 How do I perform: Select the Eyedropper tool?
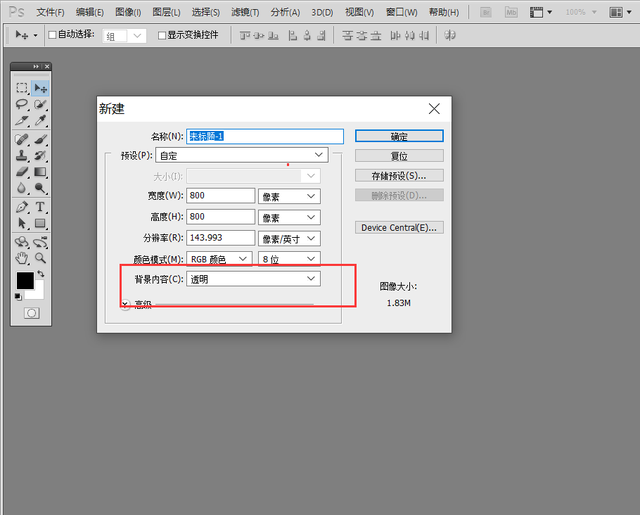pos(40,121)
